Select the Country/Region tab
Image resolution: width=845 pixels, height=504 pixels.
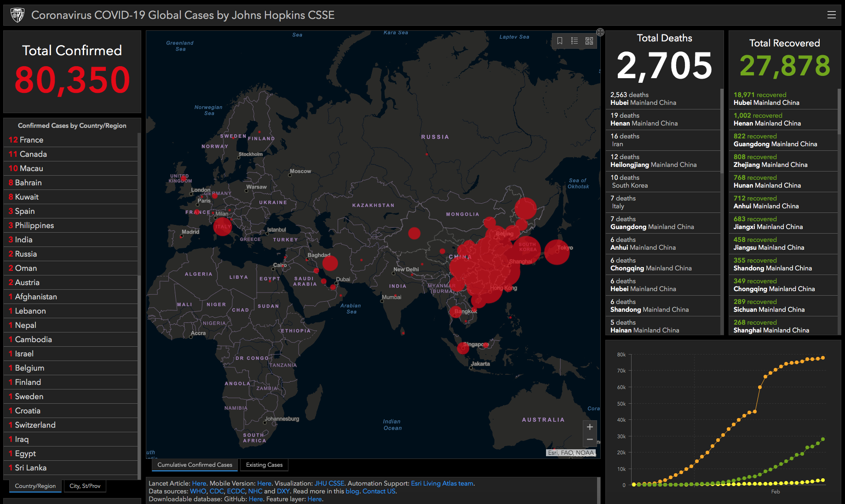pos(35,486)
